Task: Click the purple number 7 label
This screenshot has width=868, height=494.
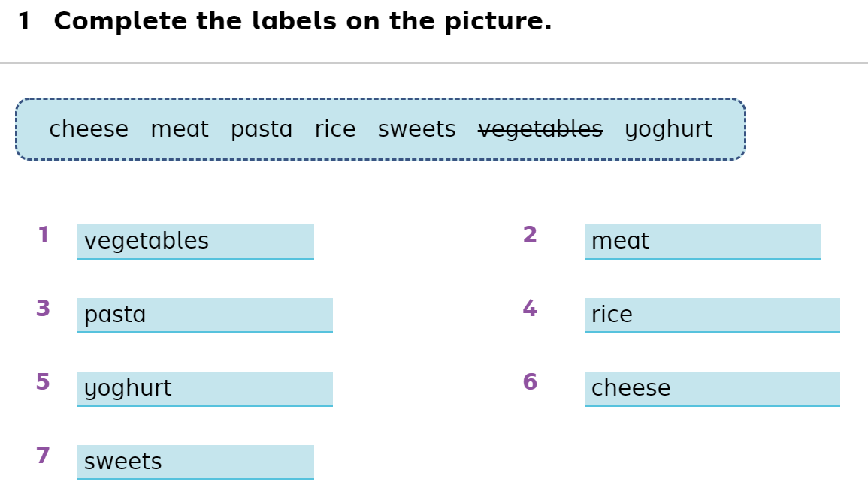Action: (43, 456)
